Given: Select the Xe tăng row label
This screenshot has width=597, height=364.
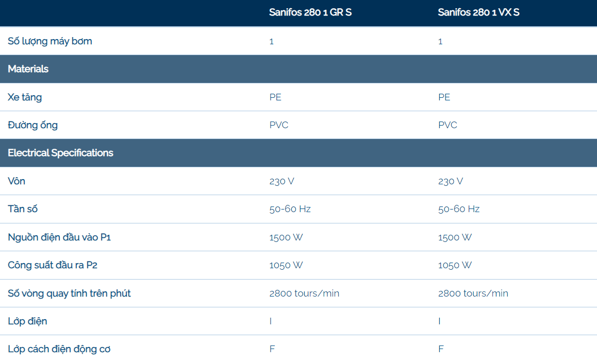Looking at the screenshot, I should click(25, 97).
